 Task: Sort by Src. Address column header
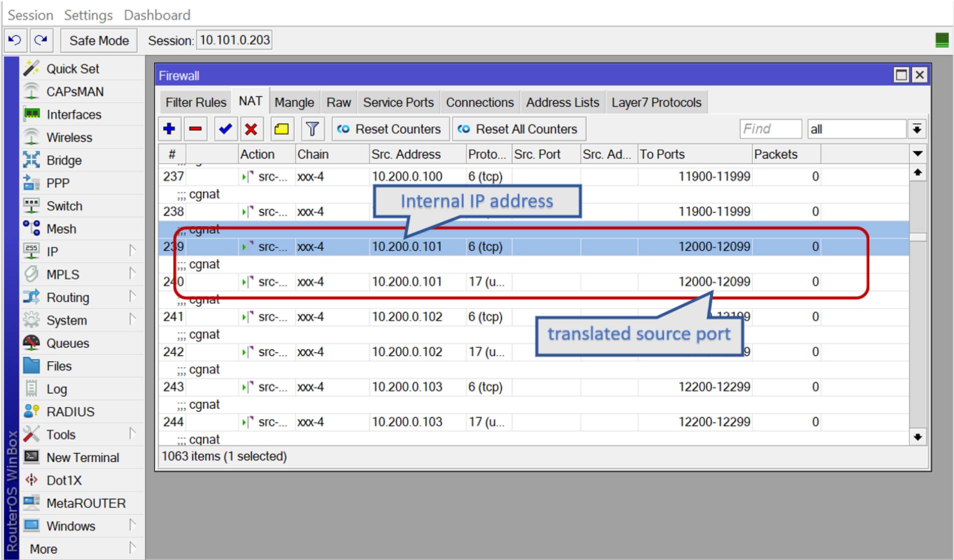[417, 154]
